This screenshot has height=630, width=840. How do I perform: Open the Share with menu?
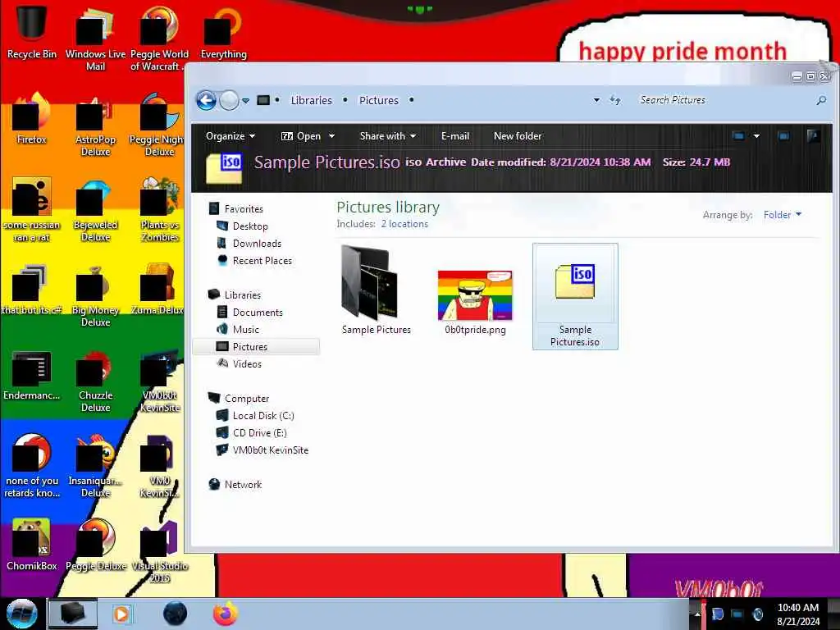click(x=388, y=136)
